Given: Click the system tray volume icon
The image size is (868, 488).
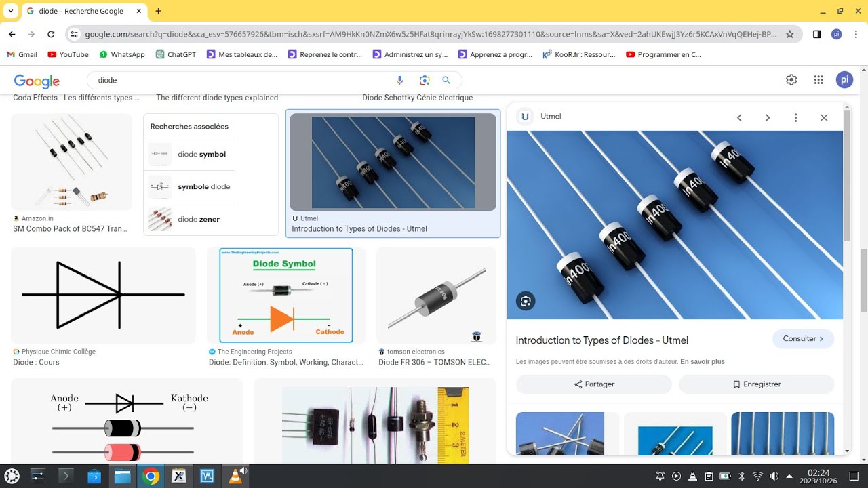Looking at the screenshot, I should tap(774, 476).
